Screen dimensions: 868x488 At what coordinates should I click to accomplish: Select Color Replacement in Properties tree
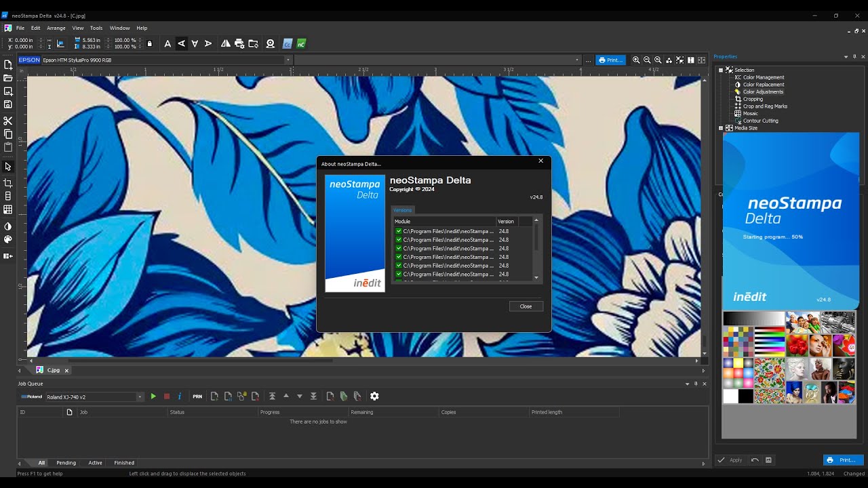[764, 85]
